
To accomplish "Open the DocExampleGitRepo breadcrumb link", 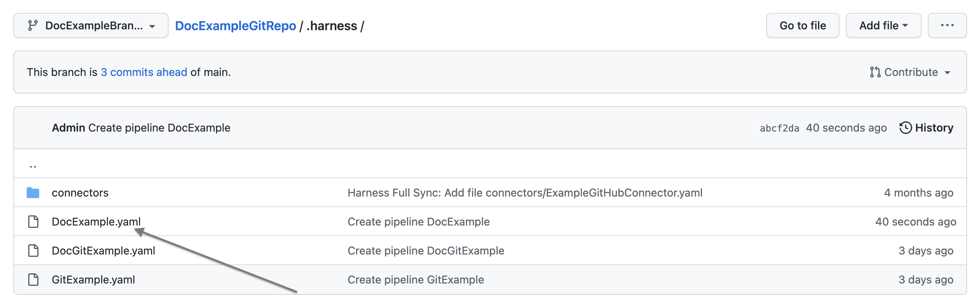I will (x=235, y=26).
